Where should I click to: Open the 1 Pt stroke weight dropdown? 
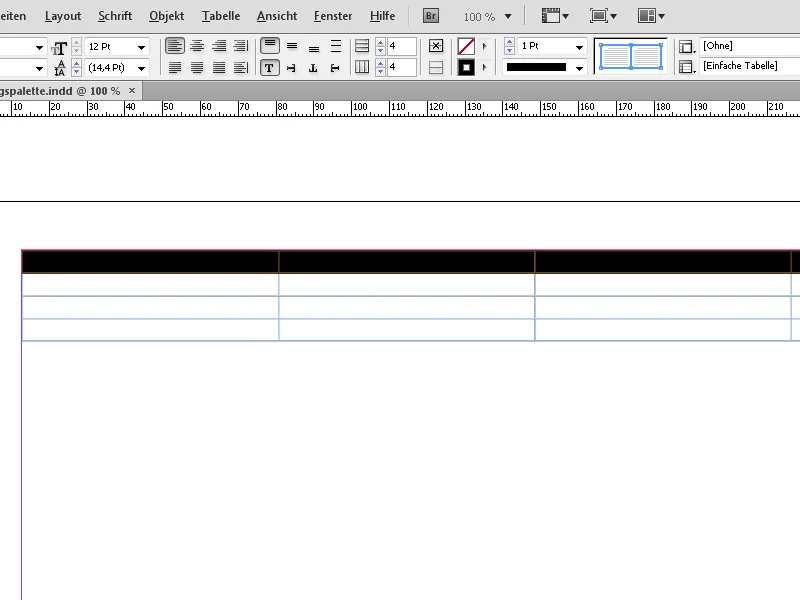pyautogui.click(x=579, y=47)
